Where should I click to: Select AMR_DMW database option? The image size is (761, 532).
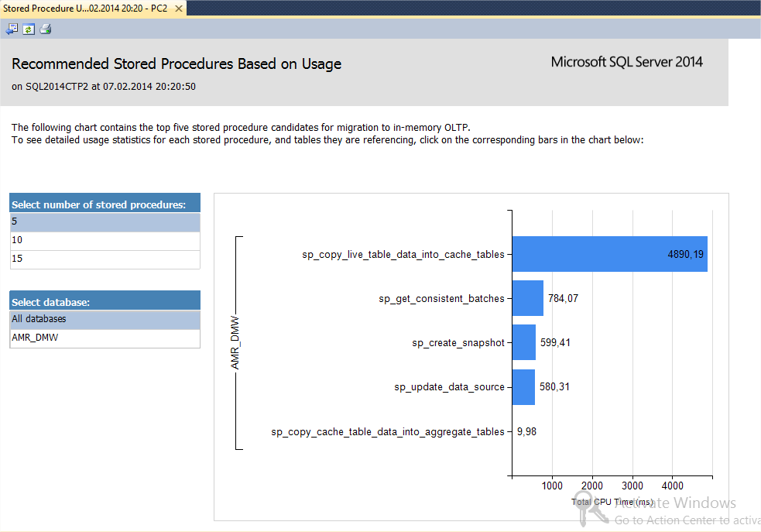click(x=105, y=338)
